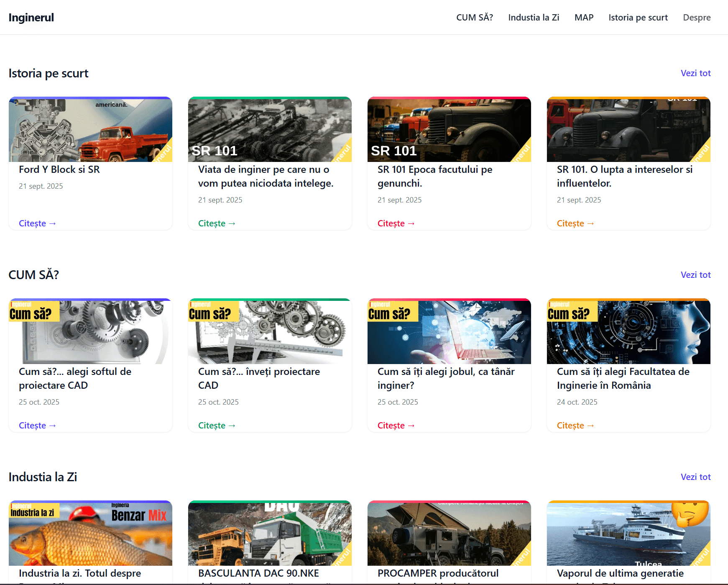Open the CAD software gears thumbnail image
Screen dimensions: 728x585
90,332
